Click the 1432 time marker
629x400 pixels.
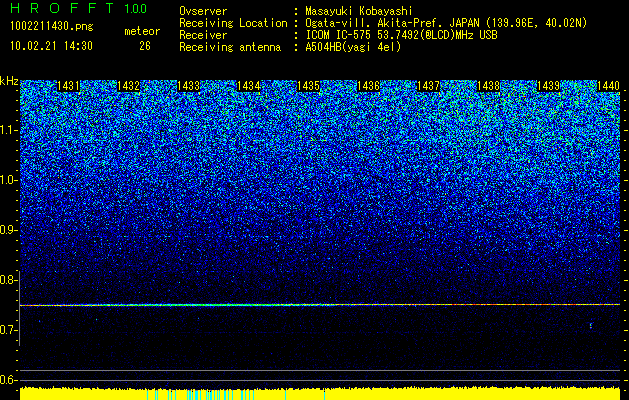(128, 86)
